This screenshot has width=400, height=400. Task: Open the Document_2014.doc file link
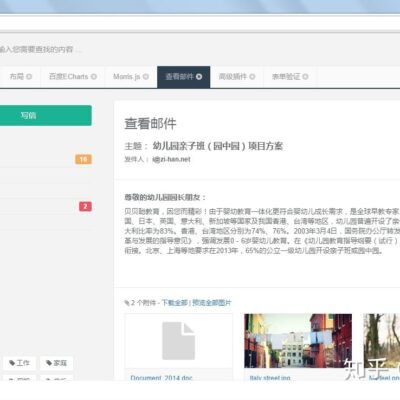coord(162,378)
